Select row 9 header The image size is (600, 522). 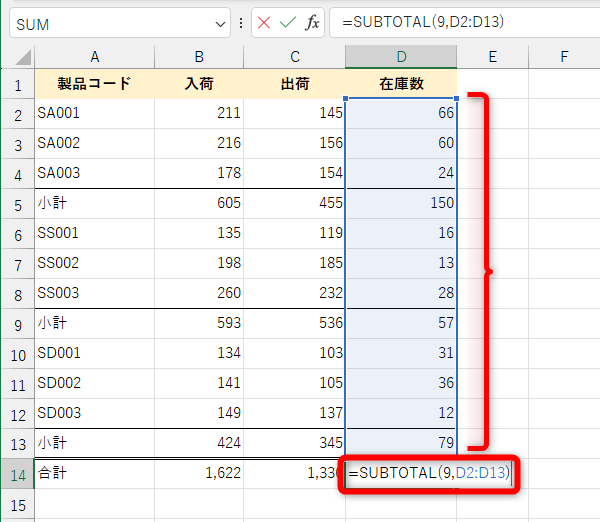[x=18, y=325]
